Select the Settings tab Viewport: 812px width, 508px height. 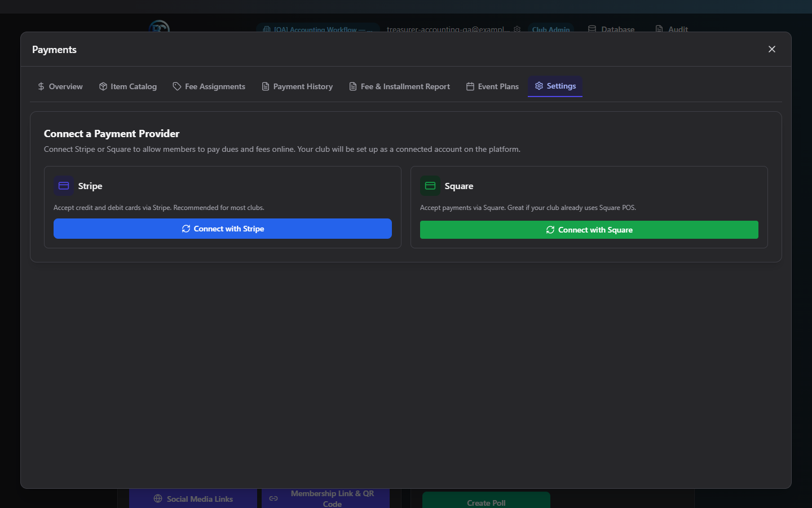[x=555, y=86]
